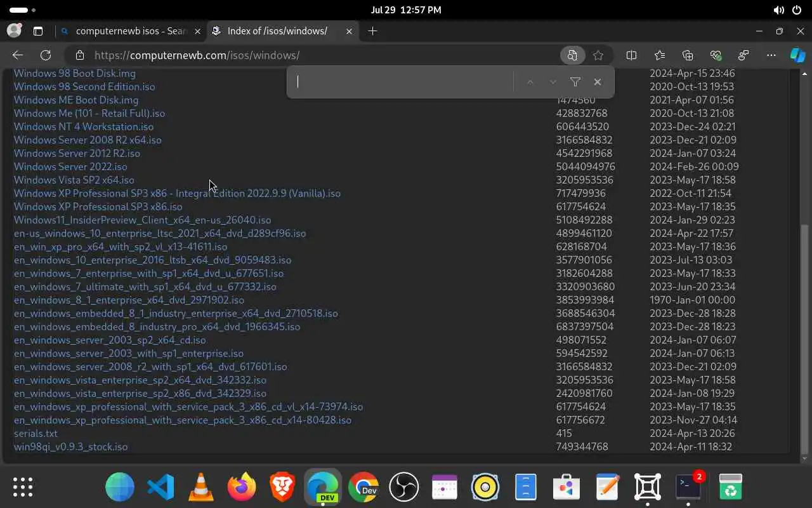The image size is (812, 508).
Task: Open en_windows_server_2003_with_sp1_enterprise.iso link
Action: point(129,353)
